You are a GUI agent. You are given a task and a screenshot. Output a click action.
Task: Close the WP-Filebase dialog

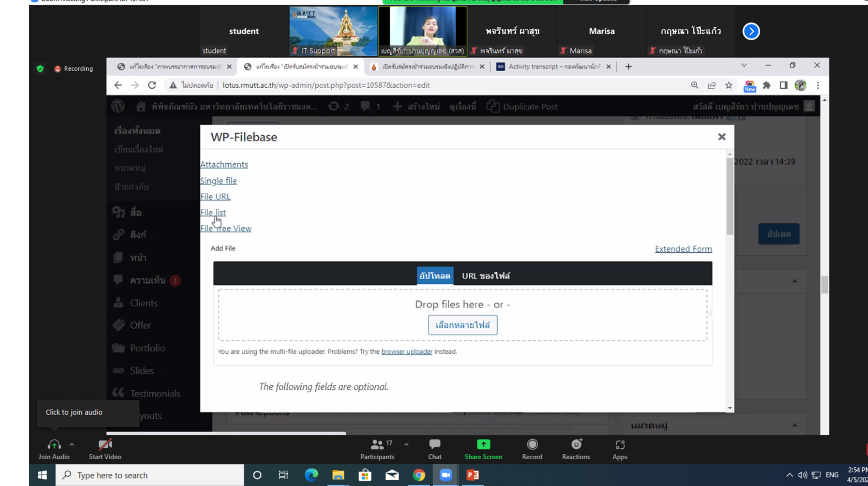tap(722, 137)
